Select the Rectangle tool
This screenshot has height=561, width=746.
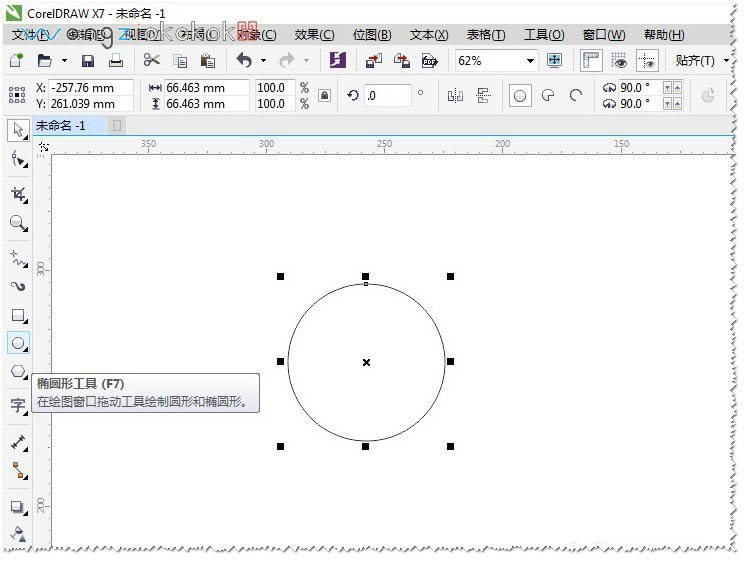click(x=19, y=315)
